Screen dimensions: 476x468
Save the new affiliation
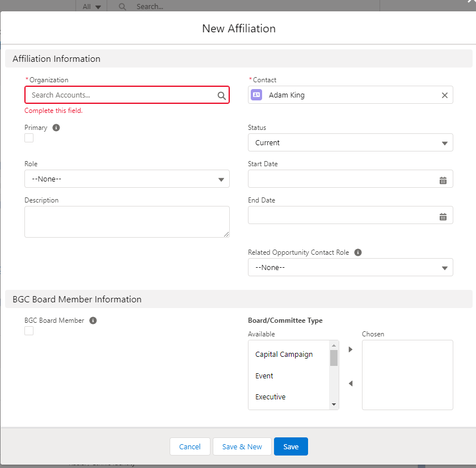click(x=290, y=446)
